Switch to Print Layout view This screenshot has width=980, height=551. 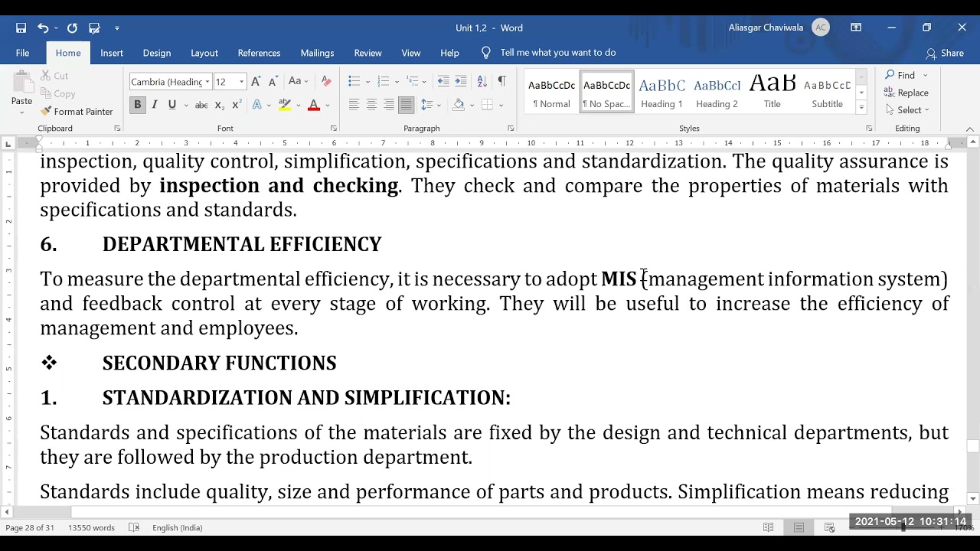pyautogui.click(x=799, y=527)
